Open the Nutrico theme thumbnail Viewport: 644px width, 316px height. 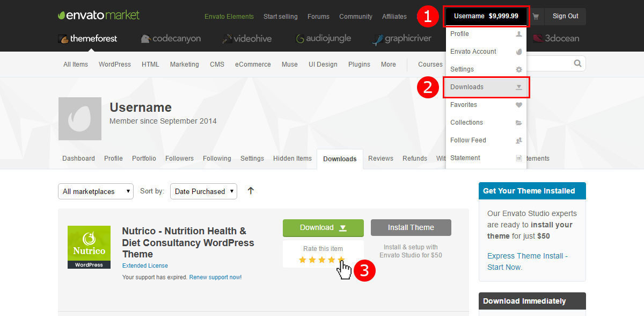89,247
